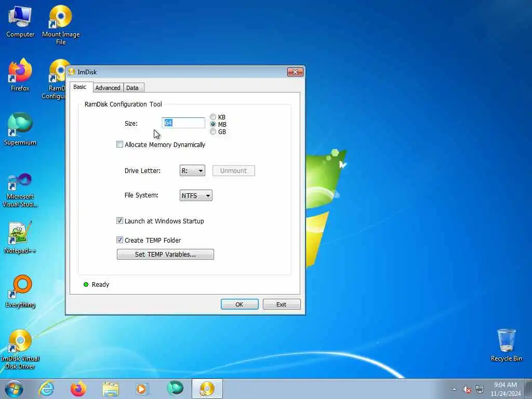Screen dimensions: 532x399
Task: Launch Notepad++ from the desktop
Action: [20, 237]
